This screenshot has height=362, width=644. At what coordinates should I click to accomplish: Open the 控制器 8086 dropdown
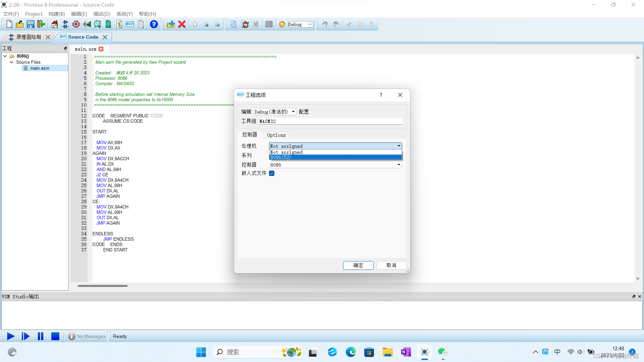(x=335, y=165)
